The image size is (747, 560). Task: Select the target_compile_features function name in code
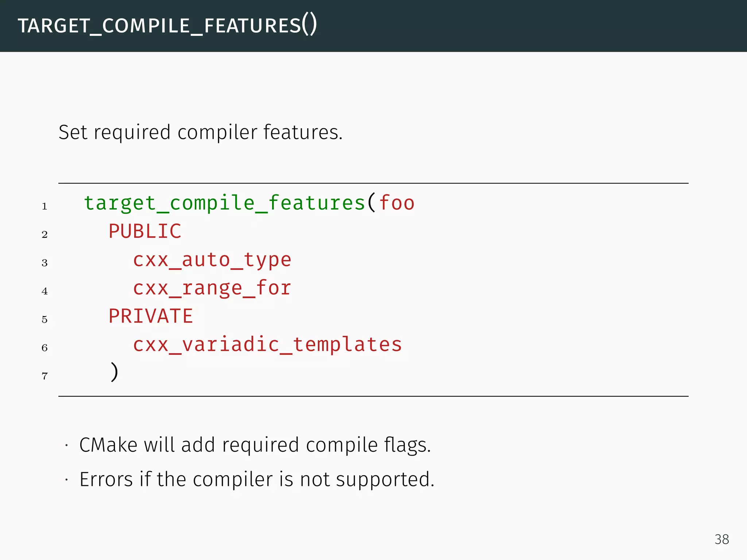(x=224, y=203)
